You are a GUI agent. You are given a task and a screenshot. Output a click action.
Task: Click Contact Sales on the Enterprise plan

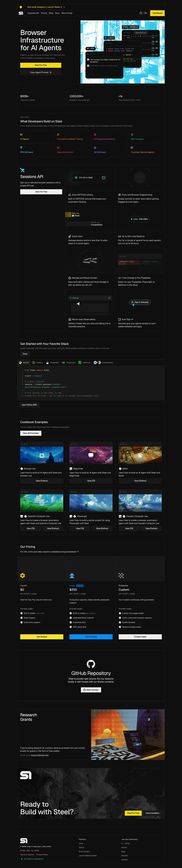[x=140, y=637]
